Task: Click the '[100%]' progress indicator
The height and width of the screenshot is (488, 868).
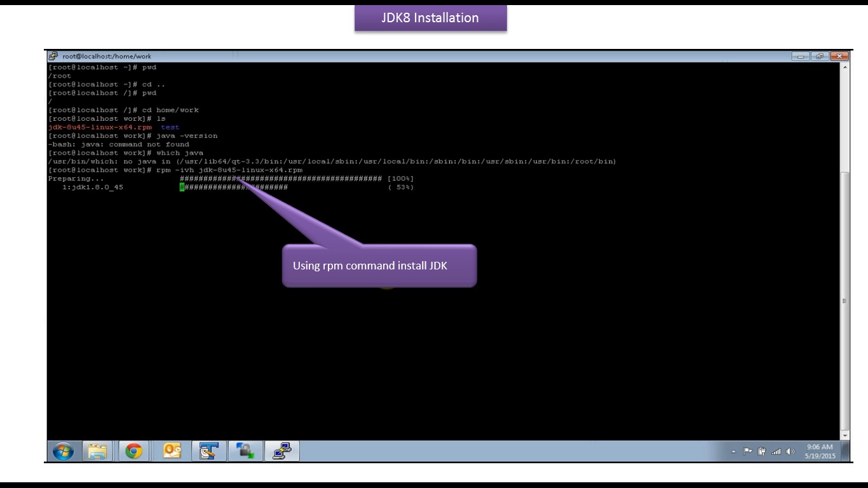Action: click(400, 179)
